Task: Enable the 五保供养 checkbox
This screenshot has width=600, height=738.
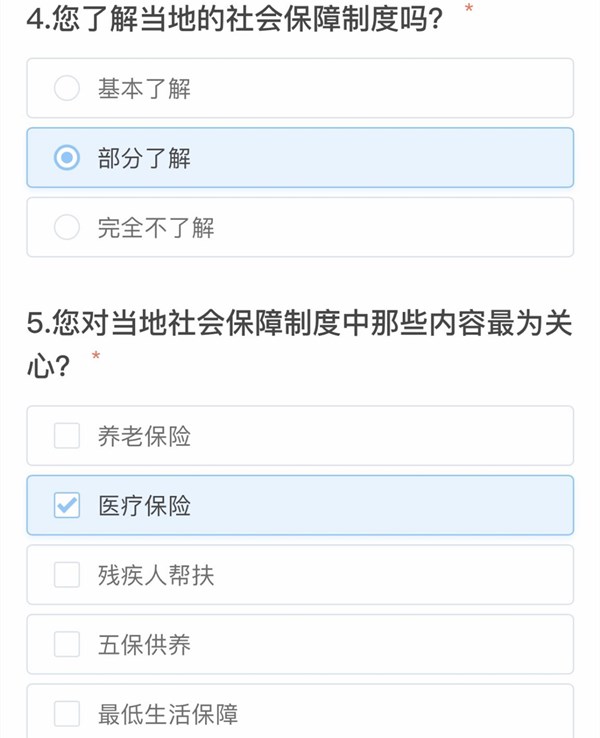Action: [x=67, y=645]
